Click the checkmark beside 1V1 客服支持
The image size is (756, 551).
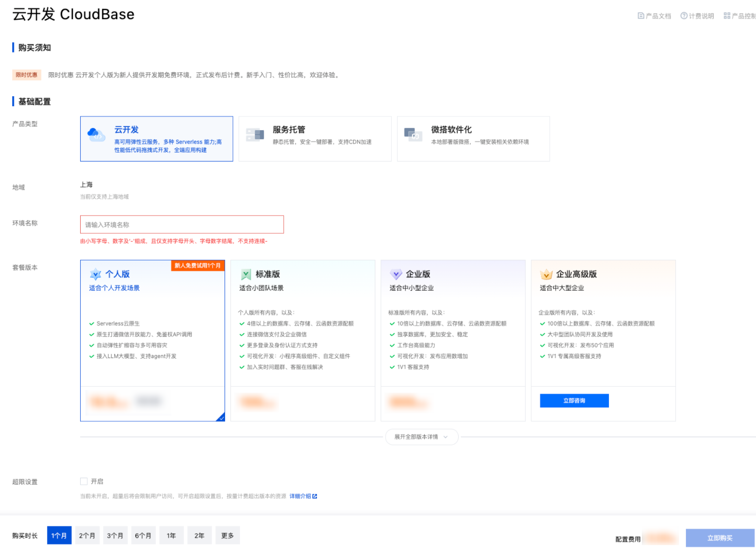[392, 367]
